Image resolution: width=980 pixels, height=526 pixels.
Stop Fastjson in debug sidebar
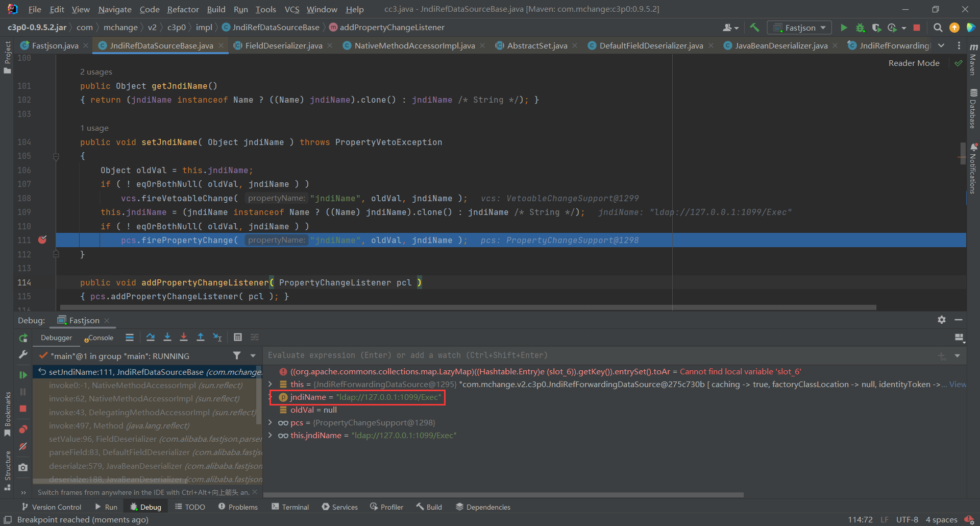click(23, 409)
